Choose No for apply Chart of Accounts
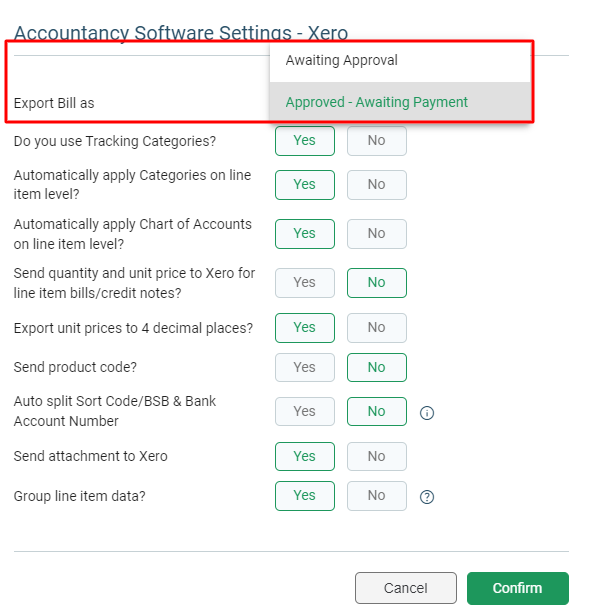 (376, 234)
